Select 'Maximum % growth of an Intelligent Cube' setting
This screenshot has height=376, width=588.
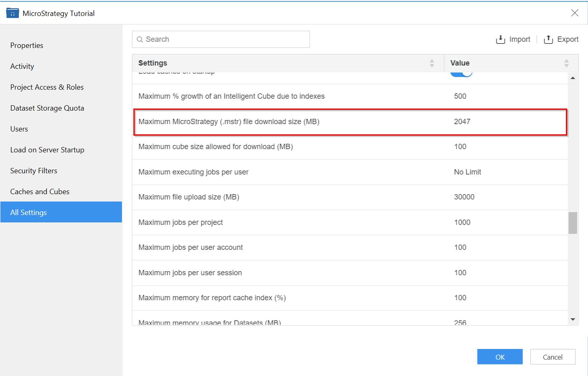[x=232, y=96]
